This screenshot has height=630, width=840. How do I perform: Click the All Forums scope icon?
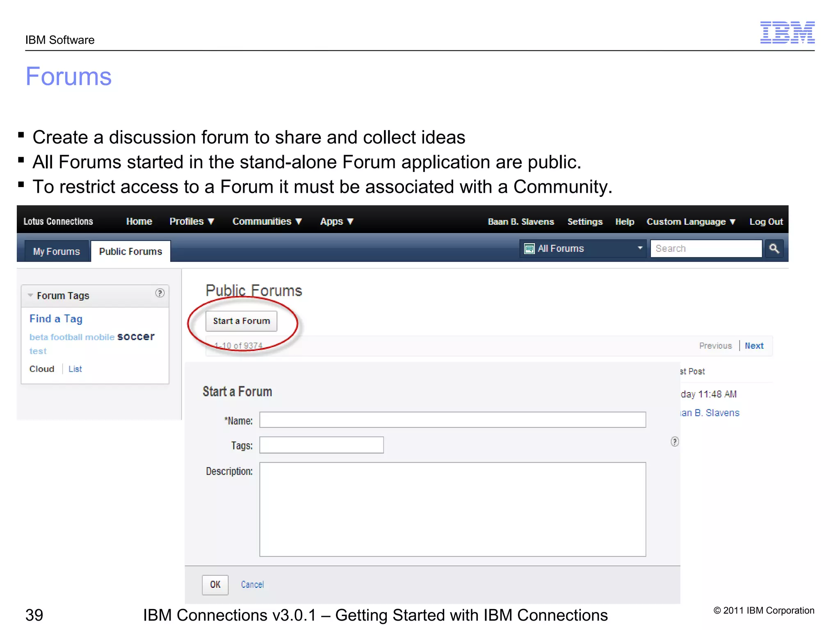tap(530, 249)
